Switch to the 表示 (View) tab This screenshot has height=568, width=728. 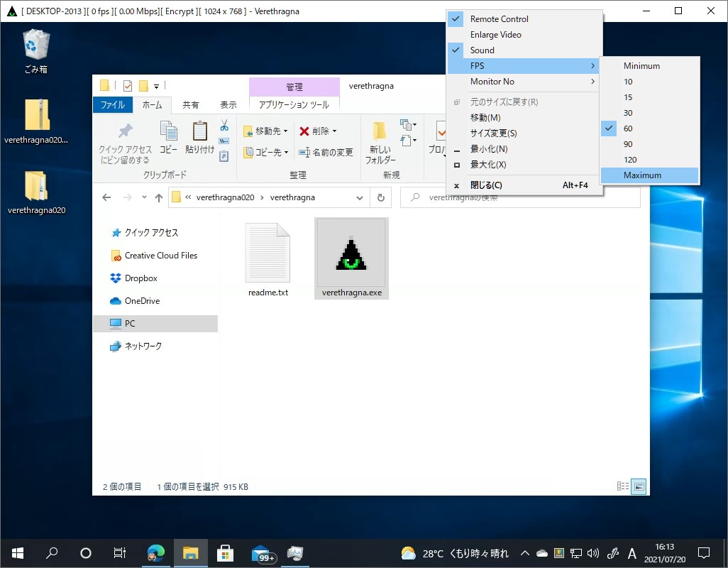tap(227, 104)
